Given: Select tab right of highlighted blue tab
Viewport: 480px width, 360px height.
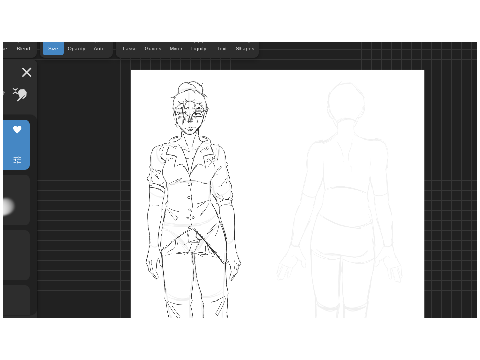Looking at the screenshot, I should 76,49.
